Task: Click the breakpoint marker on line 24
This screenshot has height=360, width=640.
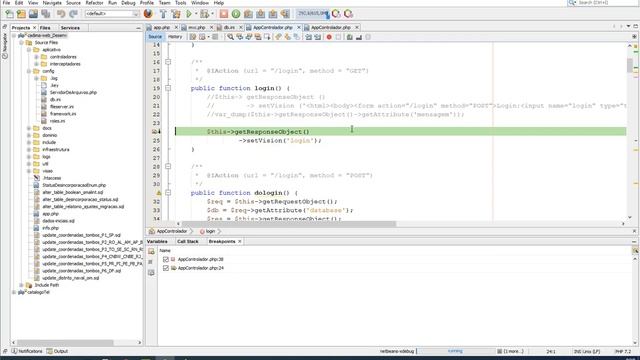Action: pos(156,131)
